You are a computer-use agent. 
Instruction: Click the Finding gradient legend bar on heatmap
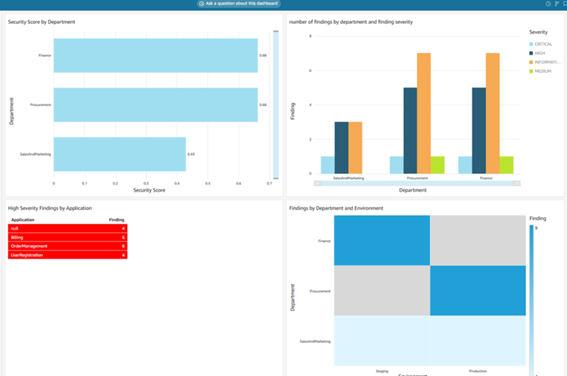click(531, 300)
